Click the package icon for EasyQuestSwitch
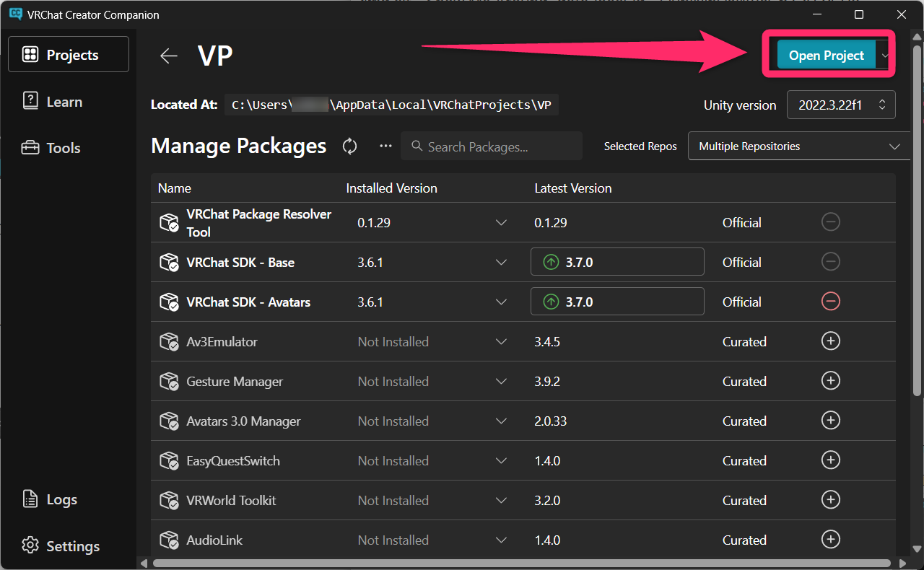 click(x=169, y=461)
